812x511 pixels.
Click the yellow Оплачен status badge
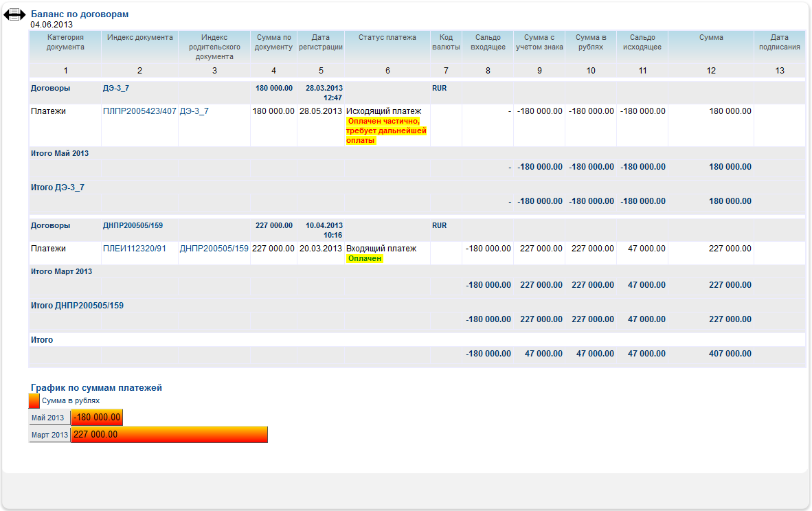point(364,259)
